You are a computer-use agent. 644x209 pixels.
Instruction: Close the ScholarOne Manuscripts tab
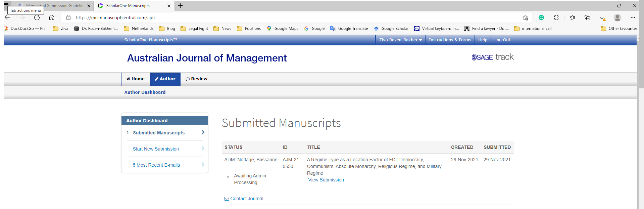pyautogui.click(x=169, y=6)
